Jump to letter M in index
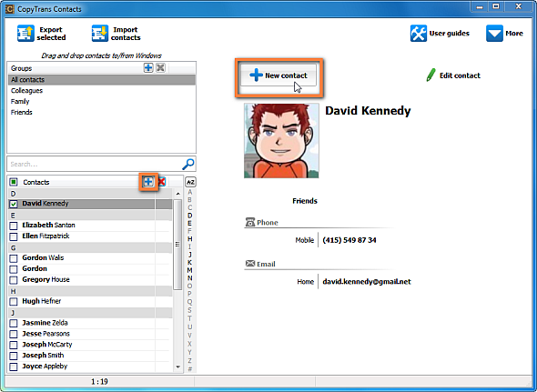 pyautogui.click(x=189, y=270)
